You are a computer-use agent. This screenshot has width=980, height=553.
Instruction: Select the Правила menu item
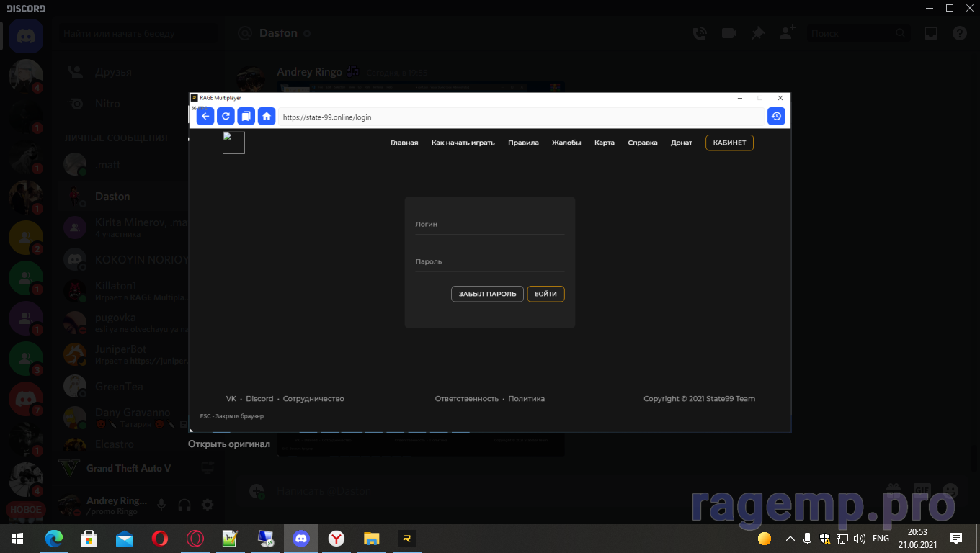click(523, 143)
